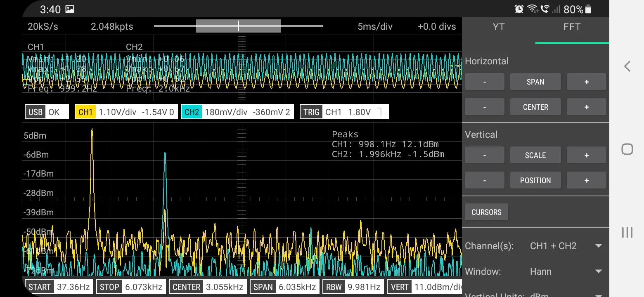Tap the SPAN 6.035kHz field
The width and height of the screenshot is (644, 297).
coord(285,287)
